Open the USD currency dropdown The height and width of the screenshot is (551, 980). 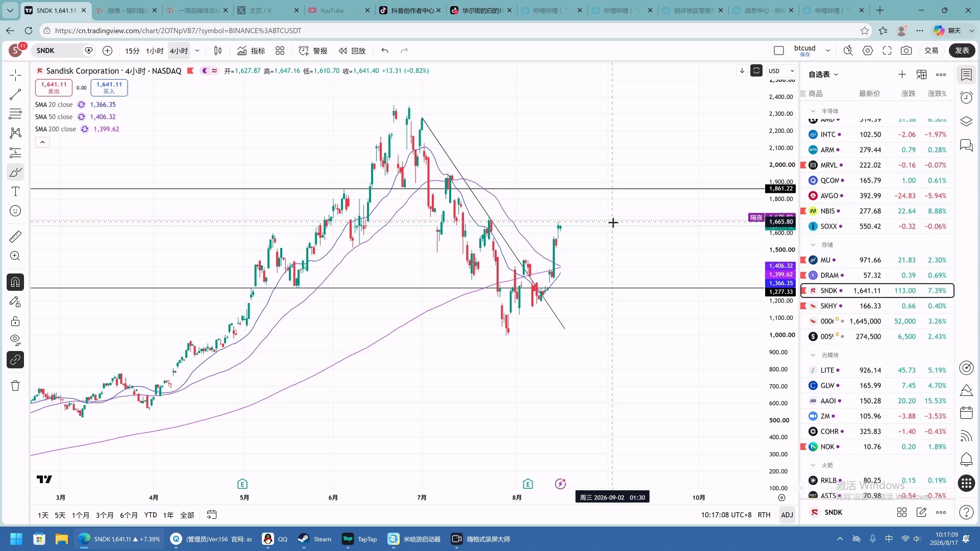pos(781,71)
